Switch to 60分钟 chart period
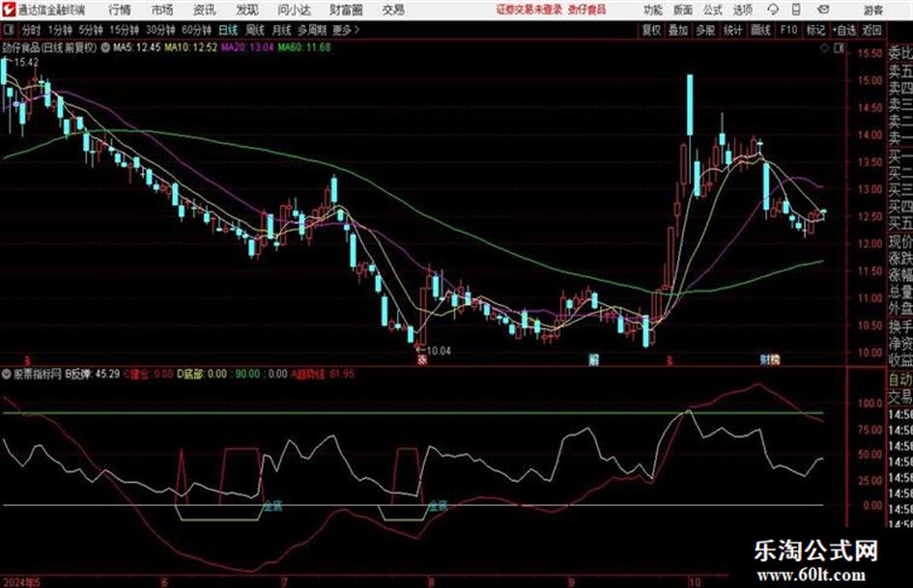Viewport: 913px width, 588px height. (196, 30)
